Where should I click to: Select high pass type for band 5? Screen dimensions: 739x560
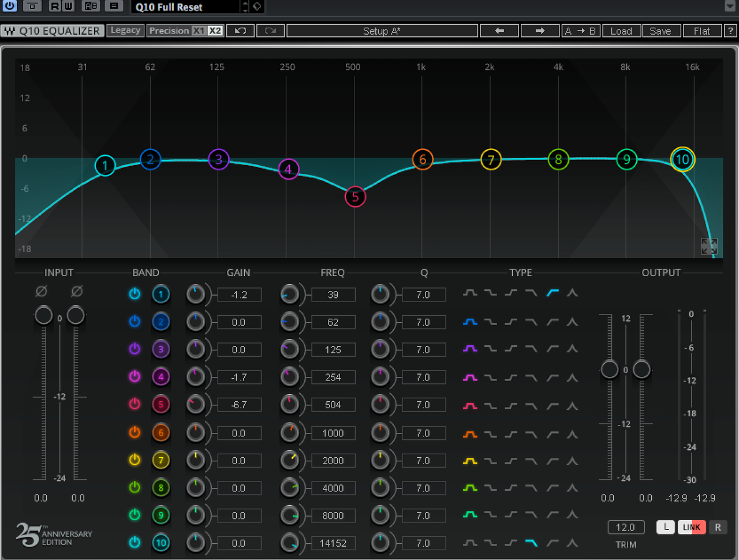pyautogui.click(x=553, y=405)
